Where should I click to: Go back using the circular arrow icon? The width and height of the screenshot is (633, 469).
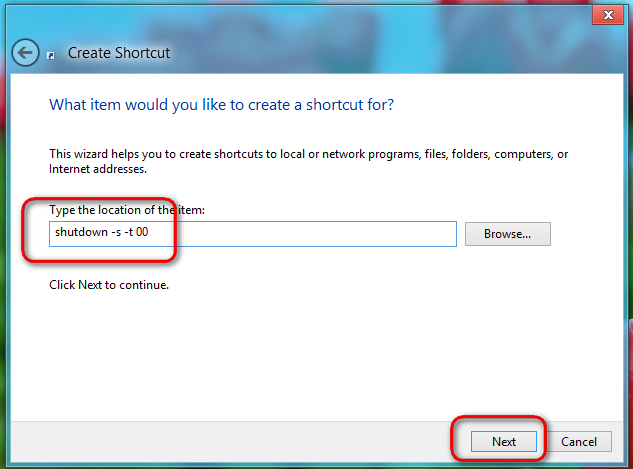tap(25, 52)
